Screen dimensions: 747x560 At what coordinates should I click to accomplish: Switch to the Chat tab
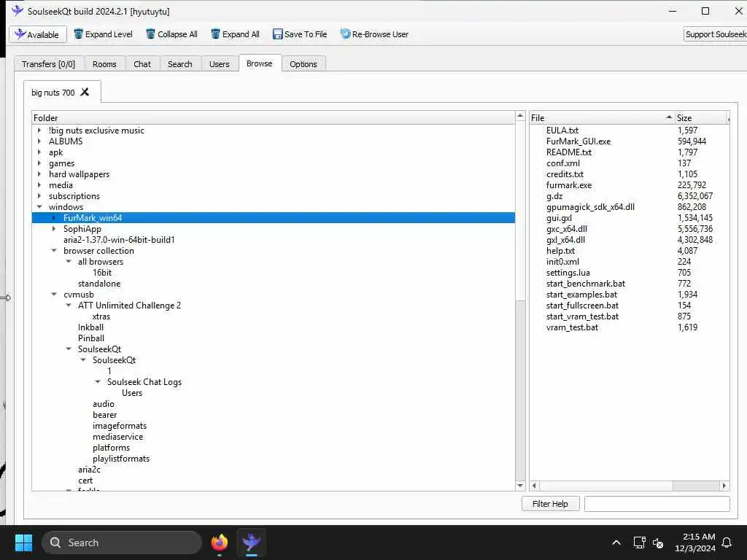[x=142, y=64]
